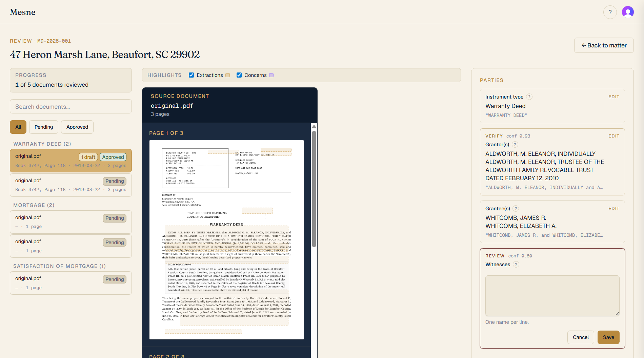Click the Pending badge in Satisfaction of Mortgage
The width and height of the screenshot is (644, 358).
pos(115,279)
